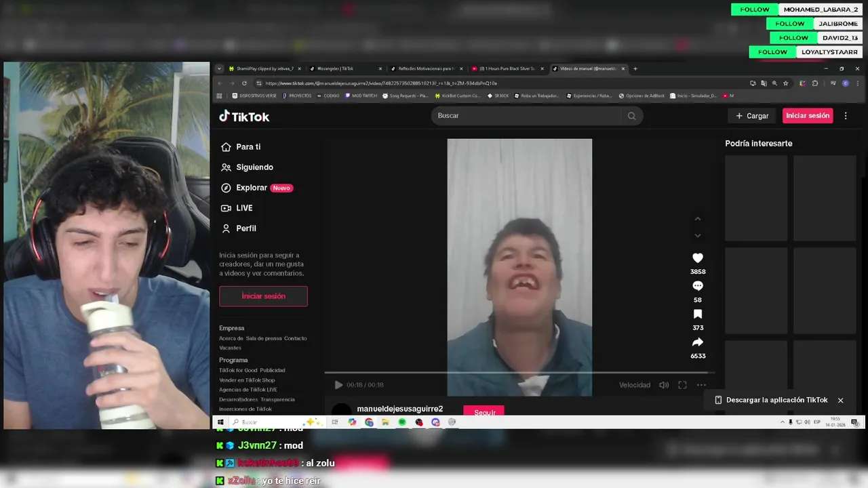Show hidden system tray icons
Viewport: 868px width, 488px height.
point(782,422)
